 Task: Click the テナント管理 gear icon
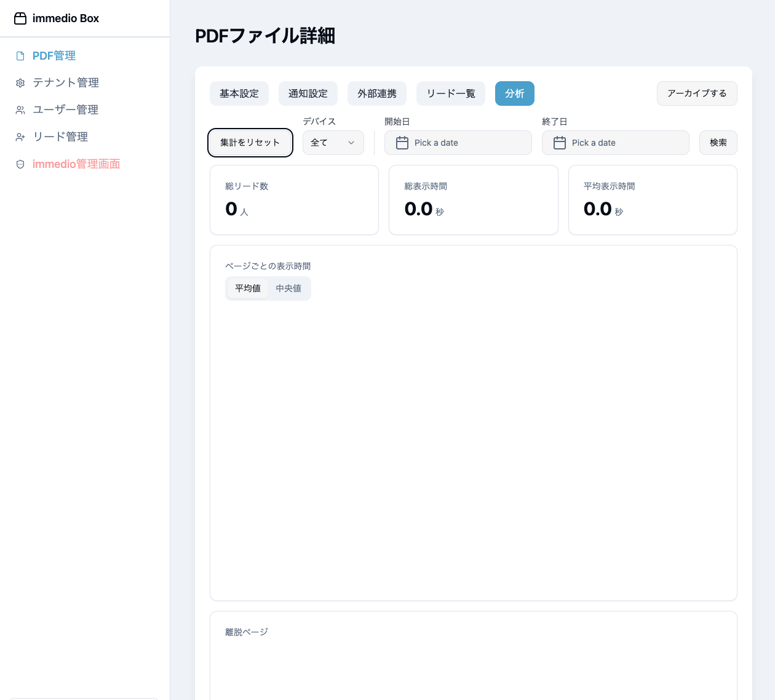coord(20,83)
